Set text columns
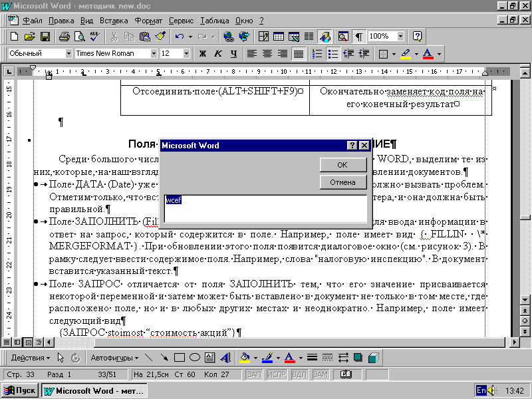Image resolution: width=532 pixels, height=399 pixels. (309, 37)
